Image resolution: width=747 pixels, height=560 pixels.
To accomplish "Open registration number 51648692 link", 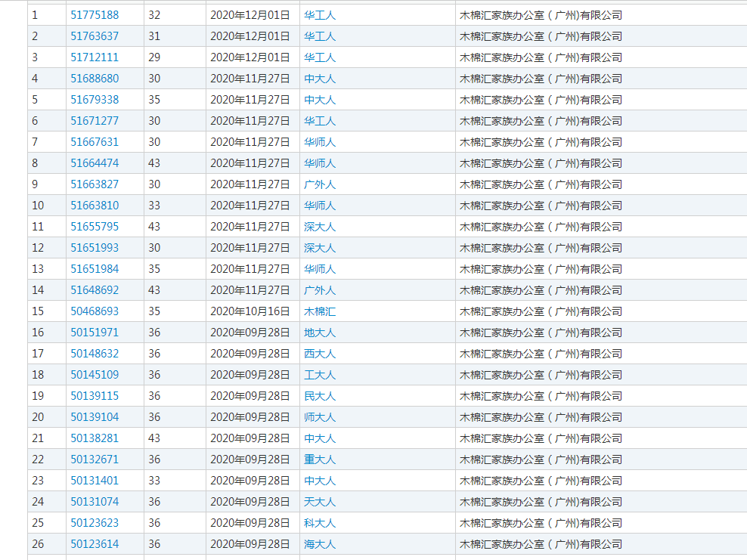I will tap(95, 290).
